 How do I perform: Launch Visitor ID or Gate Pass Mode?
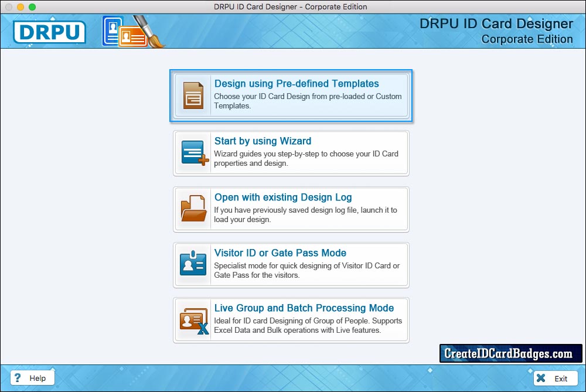[x=291, y=265]
